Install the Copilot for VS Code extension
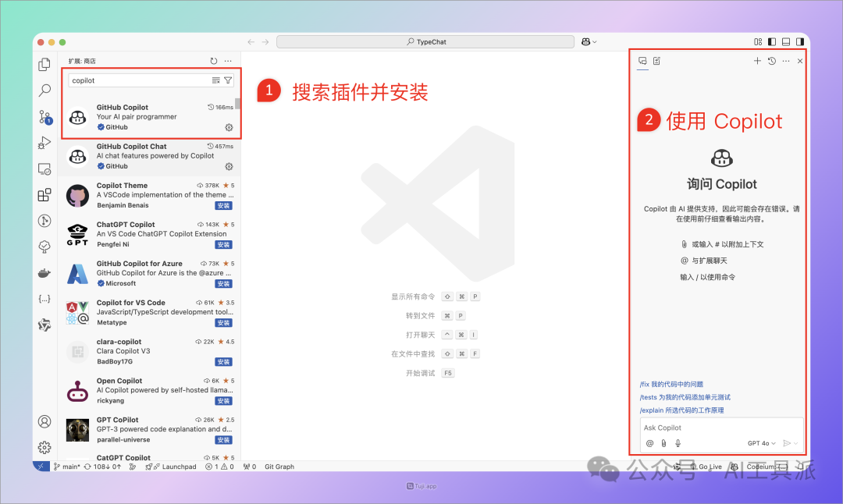843x504 pixels. (x=224, y=323)
